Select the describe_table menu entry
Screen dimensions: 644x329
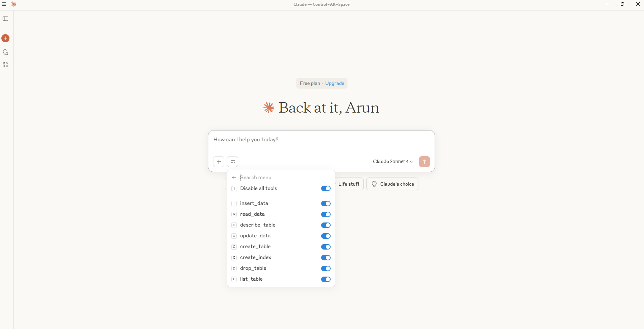coord(281,225)
